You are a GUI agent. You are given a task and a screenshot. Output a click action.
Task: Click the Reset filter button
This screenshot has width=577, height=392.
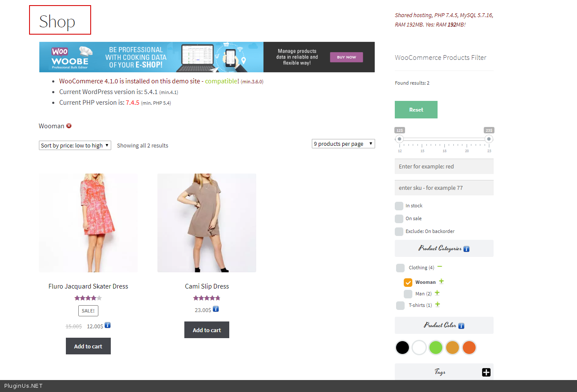point(416,110)
